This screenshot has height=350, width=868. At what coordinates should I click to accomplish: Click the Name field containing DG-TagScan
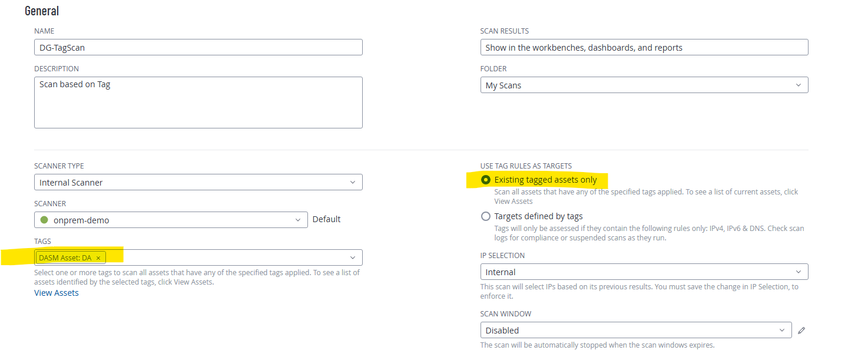point(198,48)
